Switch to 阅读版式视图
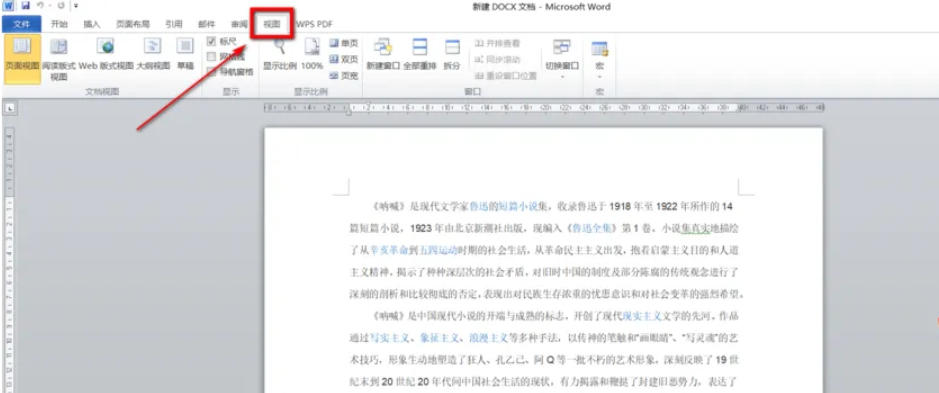 pyautogui.click(x=59, y=60)
